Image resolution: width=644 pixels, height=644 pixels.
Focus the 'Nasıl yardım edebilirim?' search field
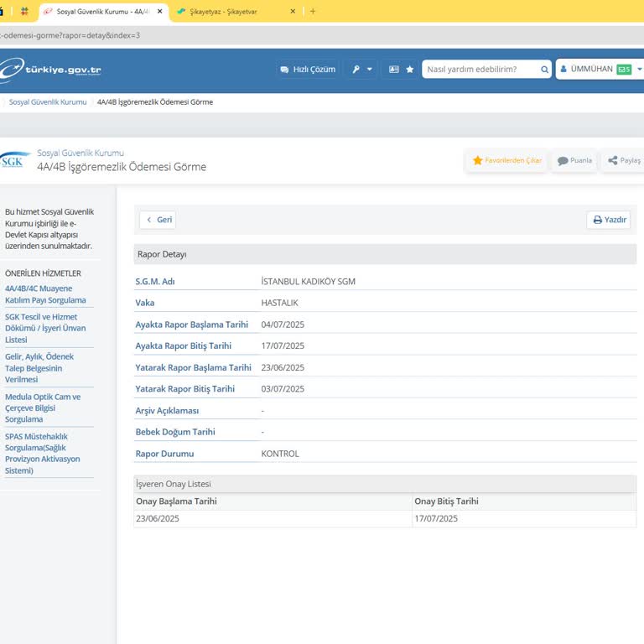pyautogui.click(x=480, y=70)
